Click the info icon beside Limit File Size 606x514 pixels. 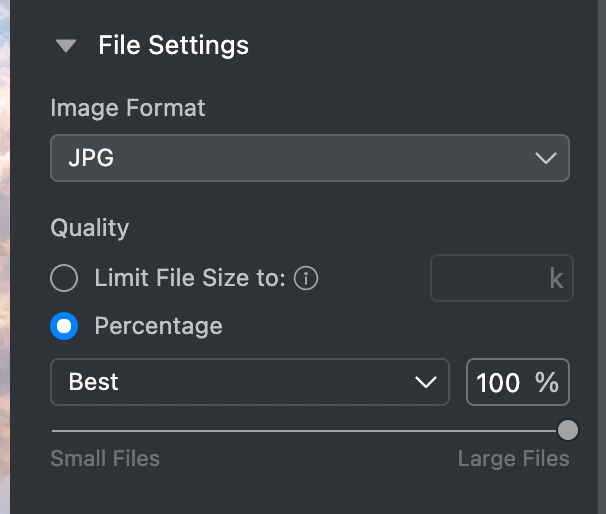(x=307, y=278)
